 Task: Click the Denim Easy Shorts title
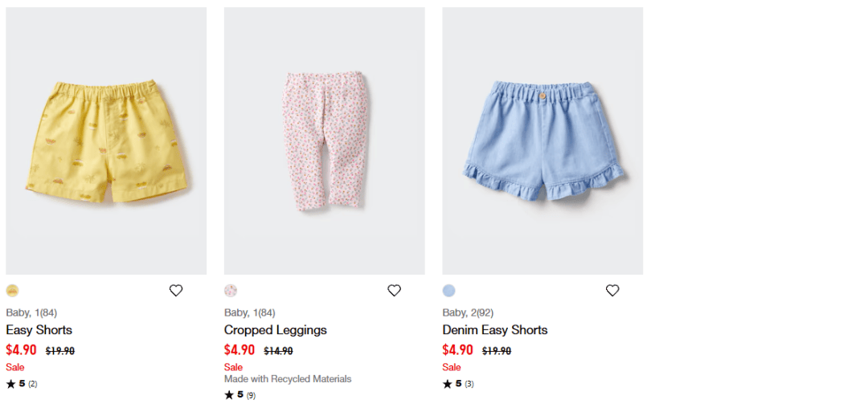[x=494, y=330]
